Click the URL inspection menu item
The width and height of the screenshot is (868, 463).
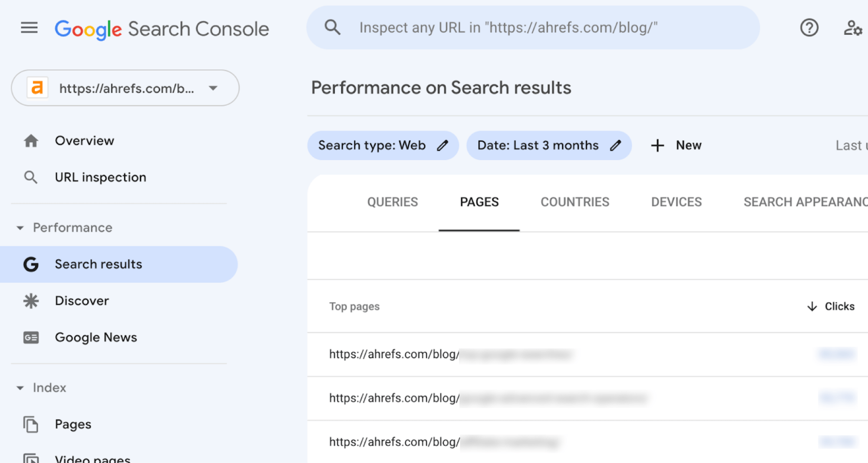[x=100, y=177]
